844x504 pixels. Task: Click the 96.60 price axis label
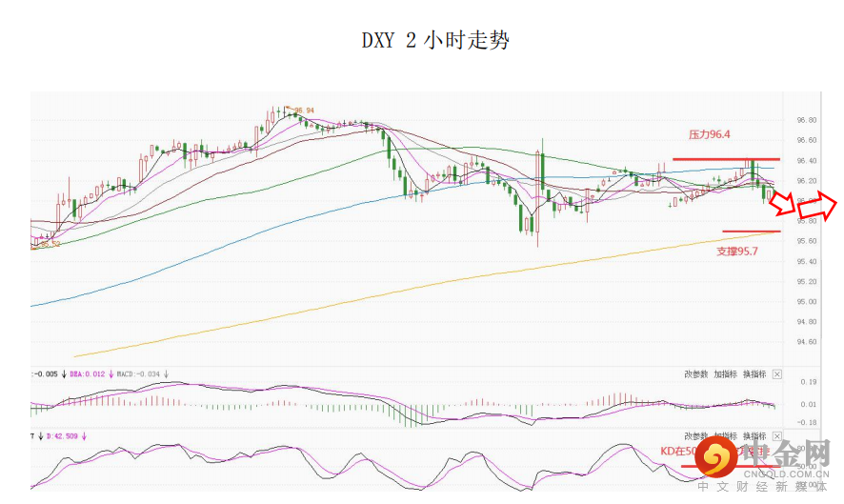click(806, 140)
